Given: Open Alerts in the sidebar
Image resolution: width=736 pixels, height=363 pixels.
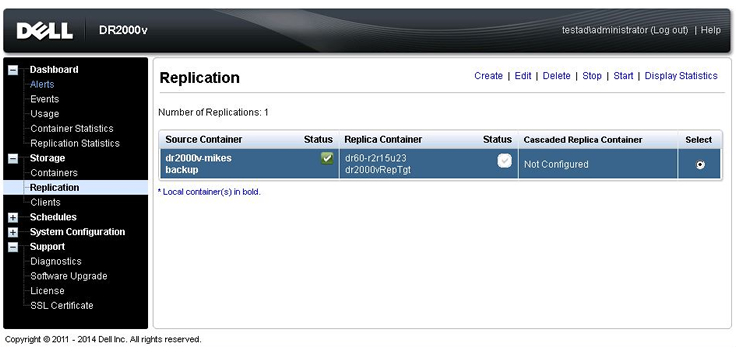Looking at the screenshot, I should 42,85.
